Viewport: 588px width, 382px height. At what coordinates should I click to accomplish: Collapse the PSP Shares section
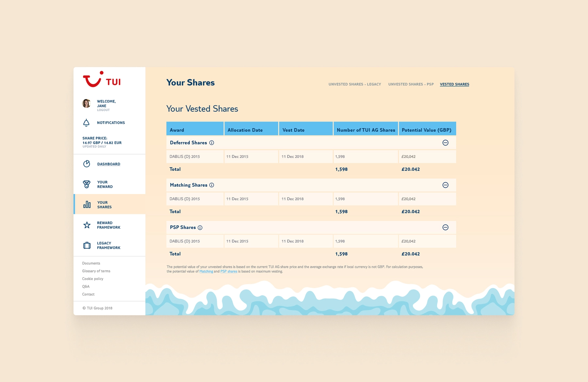[446, 227]
